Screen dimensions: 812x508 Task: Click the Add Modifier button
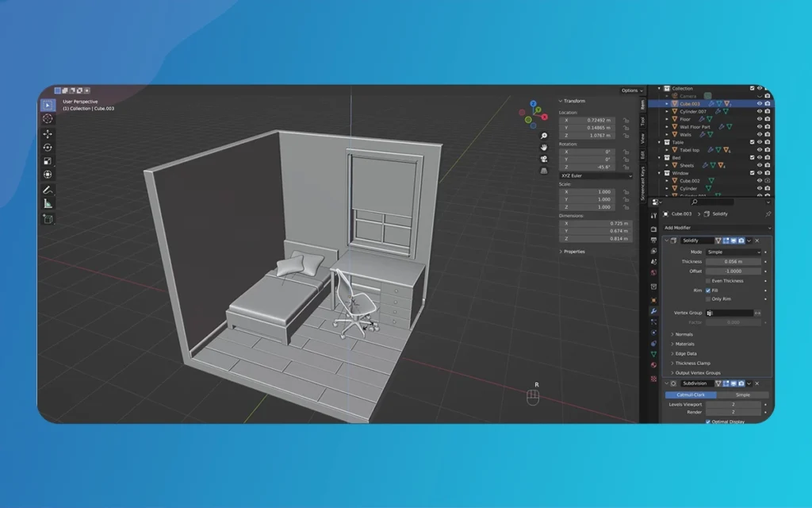coord(717,228)
